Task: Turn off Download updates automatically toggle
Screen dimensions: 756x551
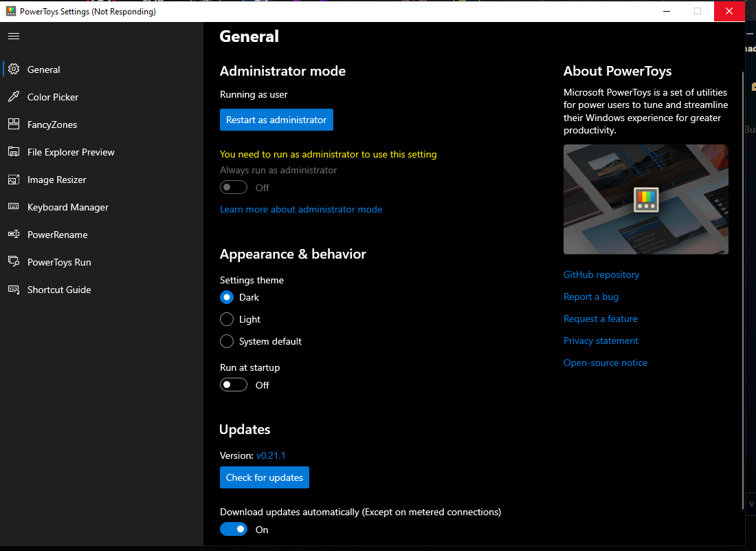Action: (x=234, y=529)
